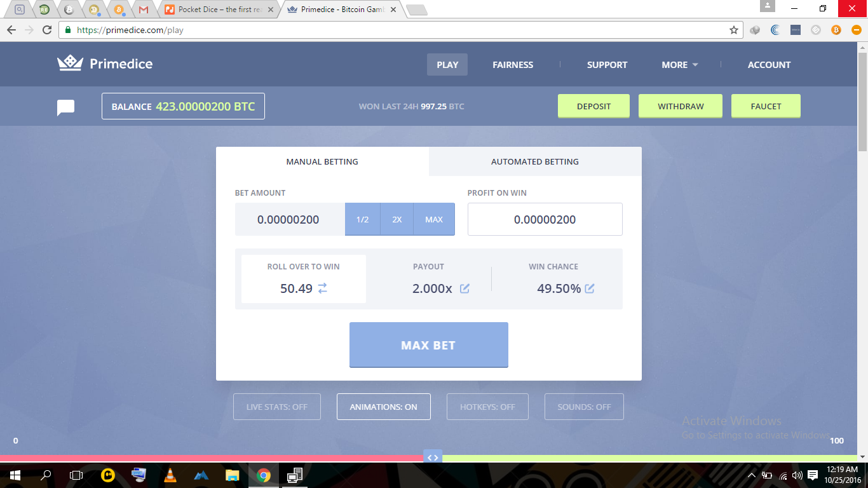Switch to the Automated Betting tab

[535, 161]
